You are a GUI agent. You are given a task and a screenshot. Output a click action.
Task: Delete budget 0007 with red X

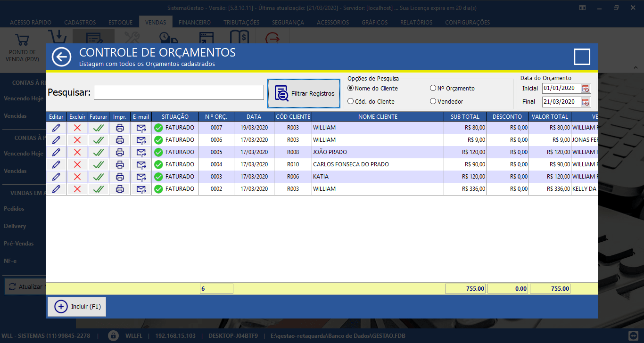click(77, 128)
